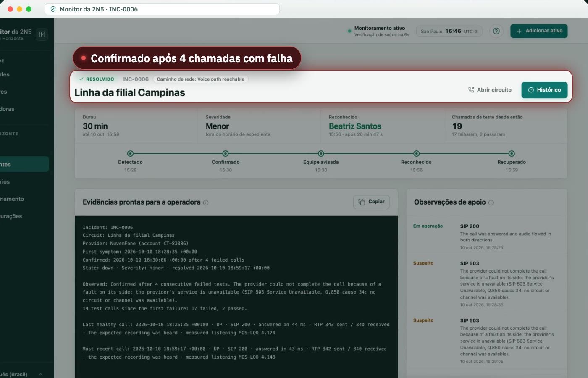Click the Em operação status label
The image size is (588, 378).
point(428,226)
